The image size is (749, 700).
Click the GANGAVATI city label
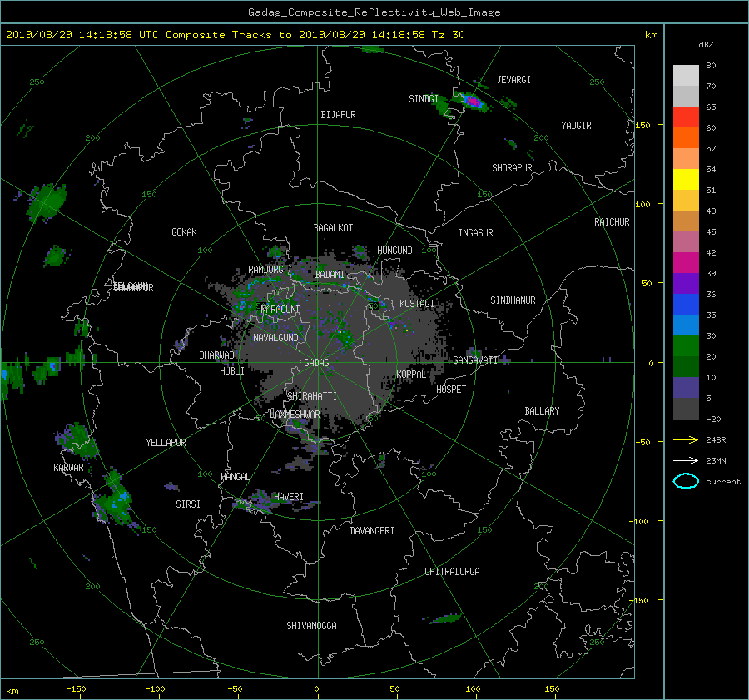(475, 360)
